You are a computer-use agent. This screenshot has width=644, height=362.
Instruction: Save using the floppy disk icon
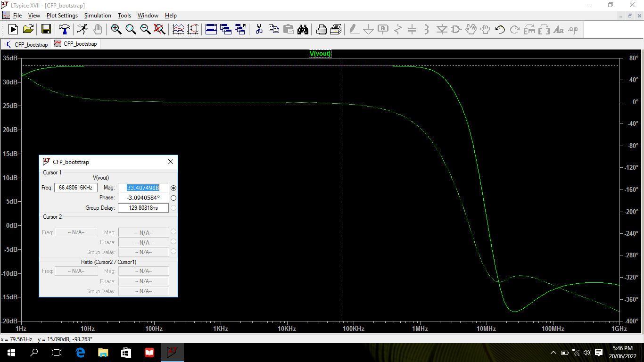[46, 29]
